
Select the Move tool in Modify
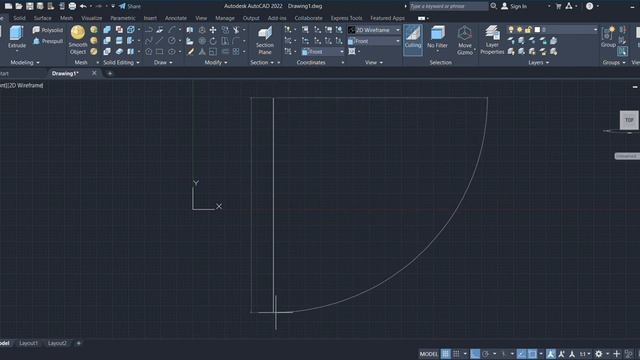click(x=213, y=30)
